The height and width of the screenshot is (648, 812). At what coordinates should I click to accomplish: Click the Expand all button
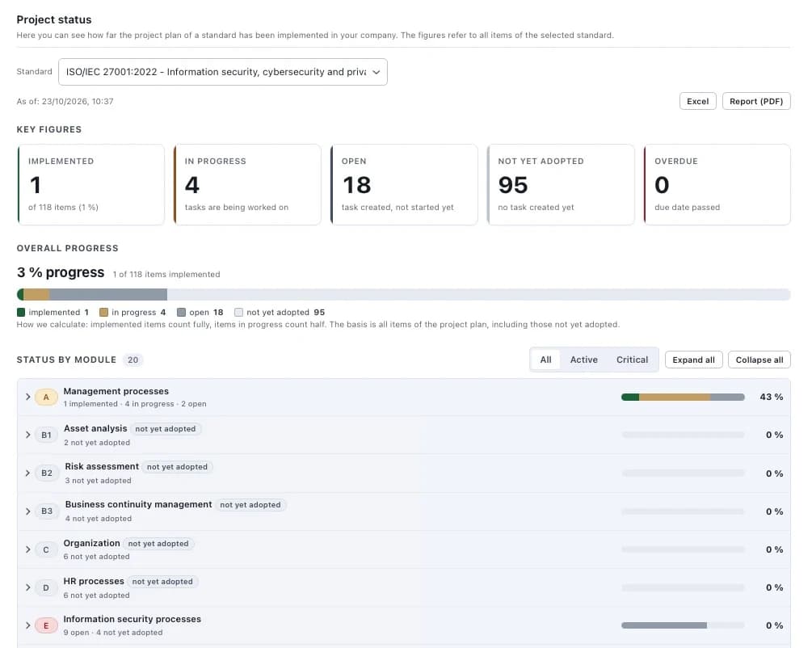(x=693, y=360)
